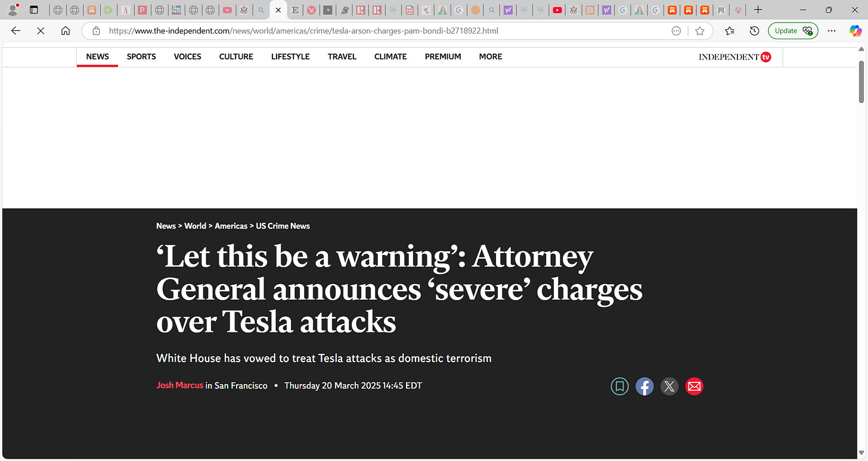Open the address bar ellipsis options

point(676,31)
